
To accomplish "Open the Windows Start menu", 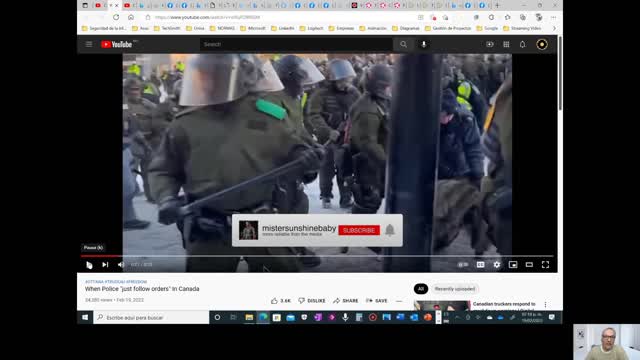I will click(x=85, y=317).
